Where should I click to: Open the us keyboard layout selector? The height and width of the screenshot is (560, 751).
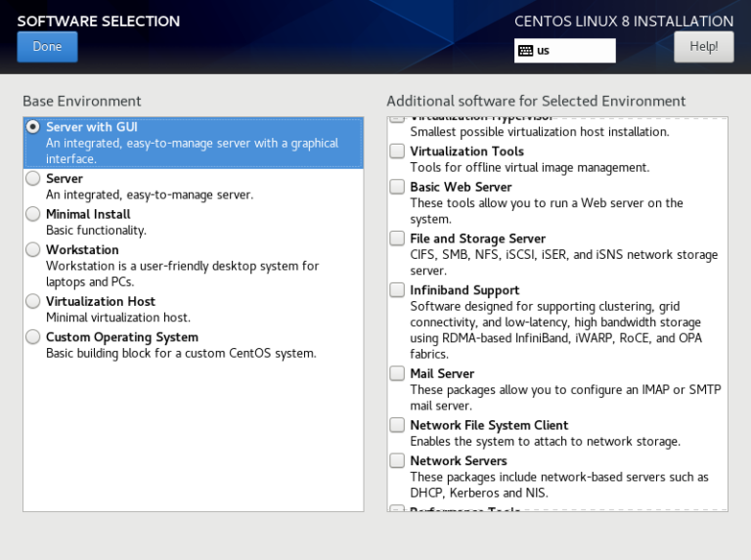point(565,51)
